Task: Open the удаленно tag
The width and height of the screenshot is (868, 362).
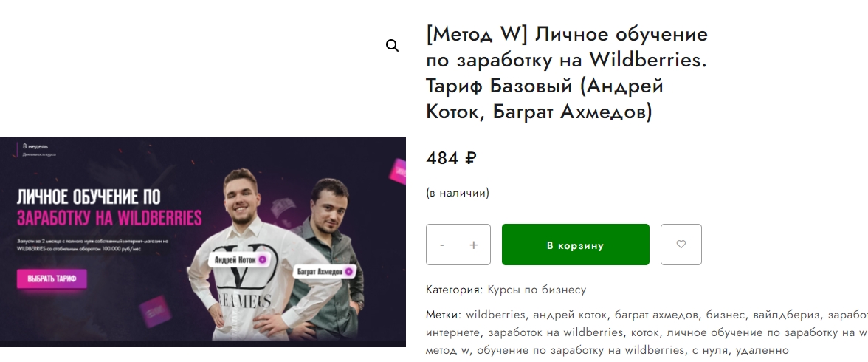Action: pos(760,350)
